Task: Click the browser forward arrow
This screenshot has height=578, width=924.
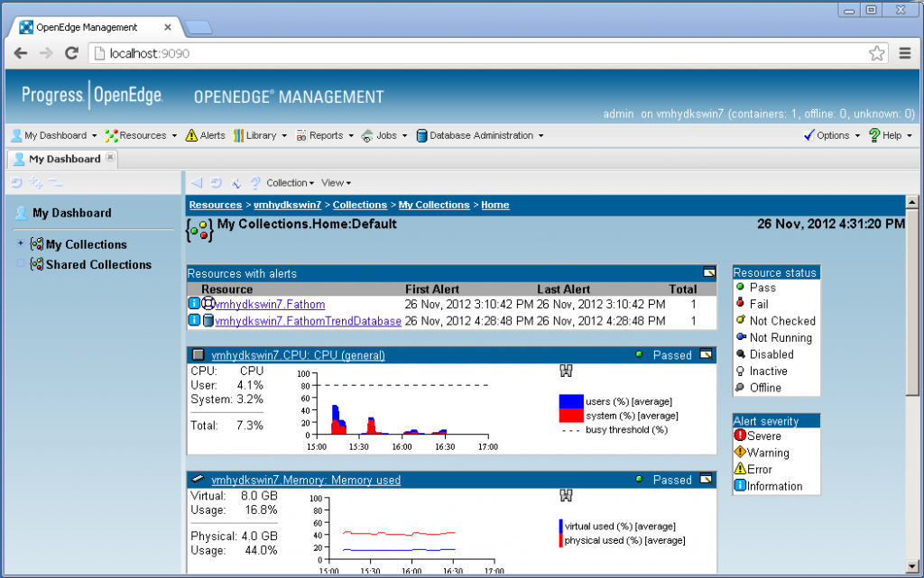Action: (46, 53)
